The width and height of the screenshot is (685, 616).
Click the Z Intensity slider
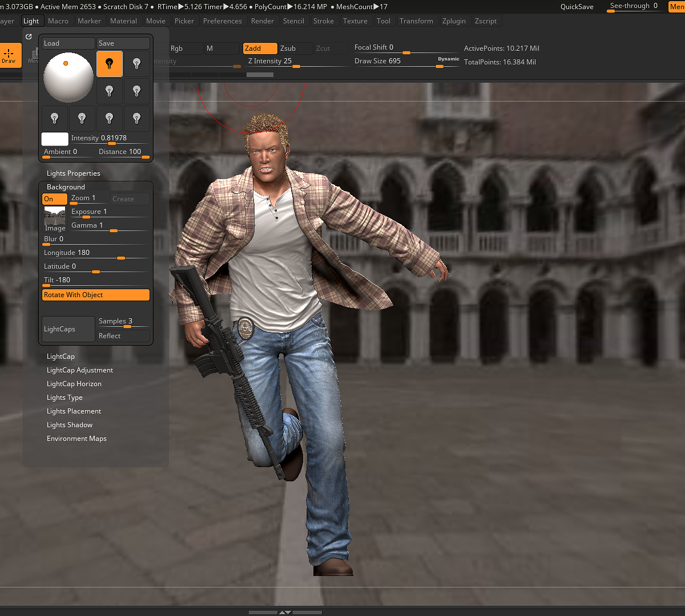296,62
